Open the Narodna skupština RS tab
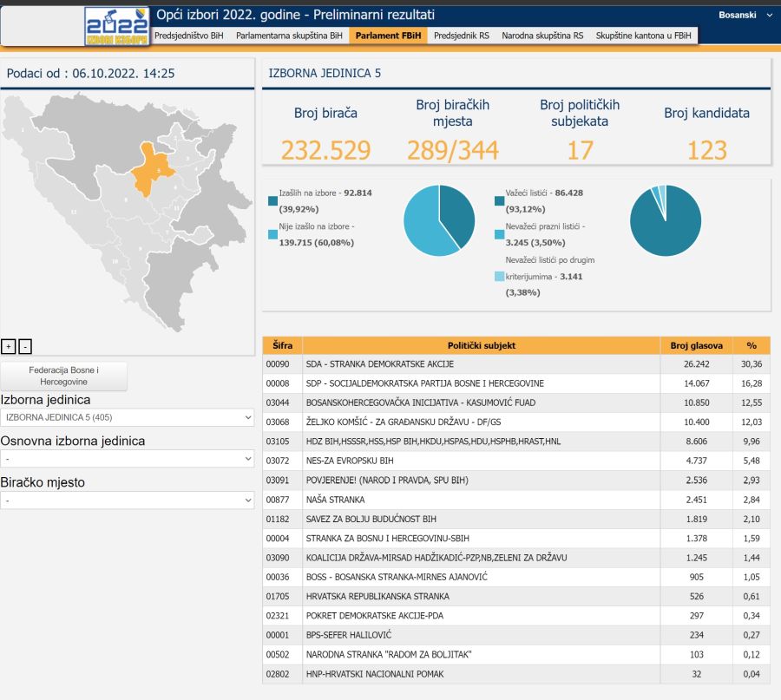Image resolution: width=781 pixels, height=700 pixels. click(542, 36)
